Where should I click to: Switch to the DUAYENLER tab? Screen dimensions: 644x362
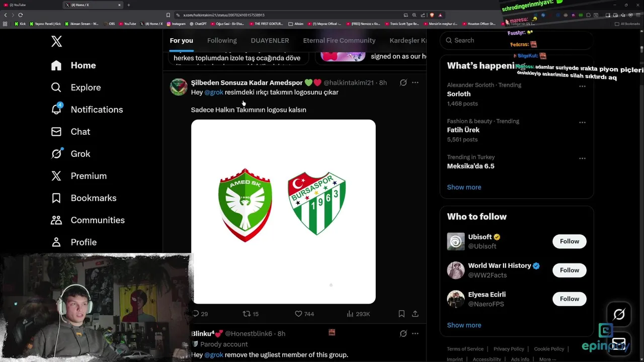pyautogui.click(x=270, y=41)
